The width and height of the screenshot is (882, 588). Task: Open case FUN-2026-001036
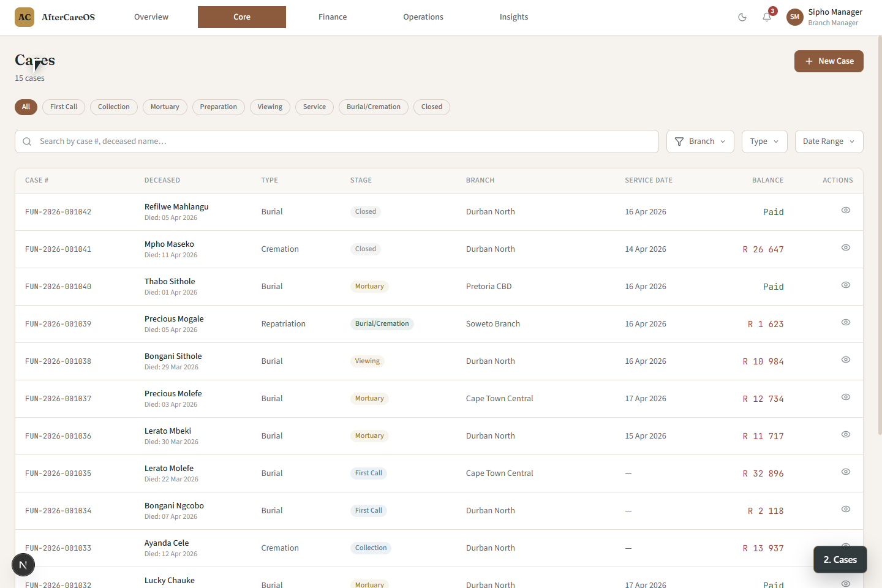pos(58,436)
